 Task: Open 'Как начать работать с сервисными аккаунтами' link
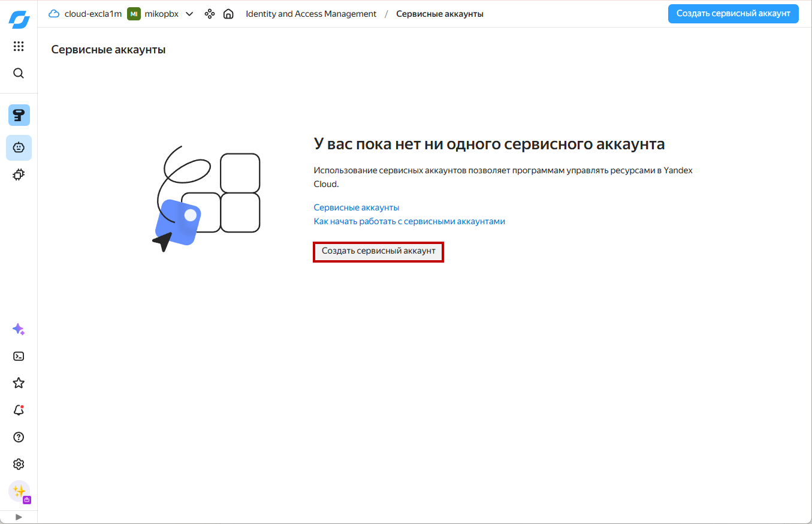coord(409,221)
